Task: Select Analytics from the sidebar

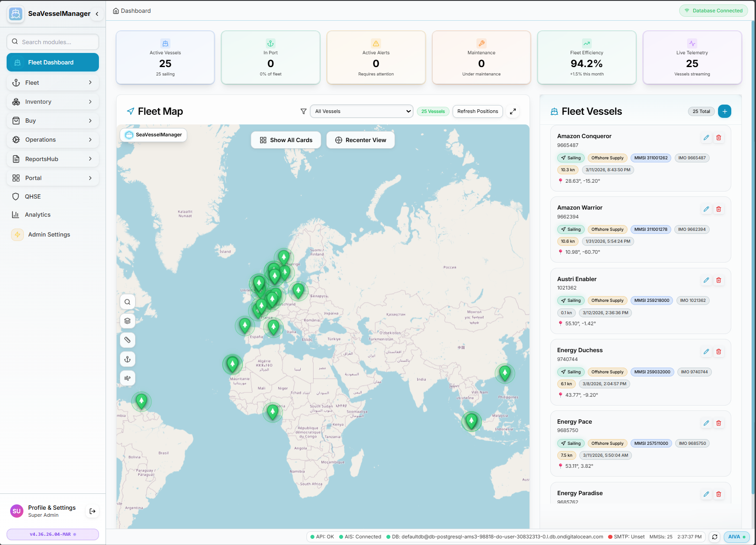Action: pos(38,214)
